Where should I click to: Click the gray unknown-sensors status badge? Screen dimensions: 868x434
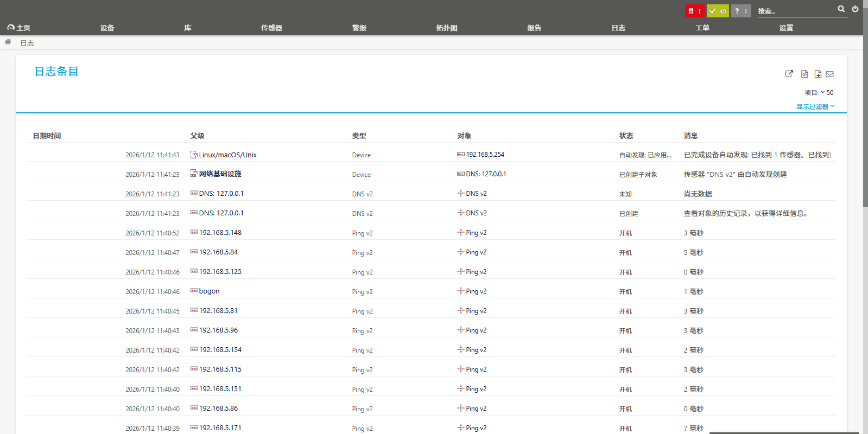pos(740,11)
